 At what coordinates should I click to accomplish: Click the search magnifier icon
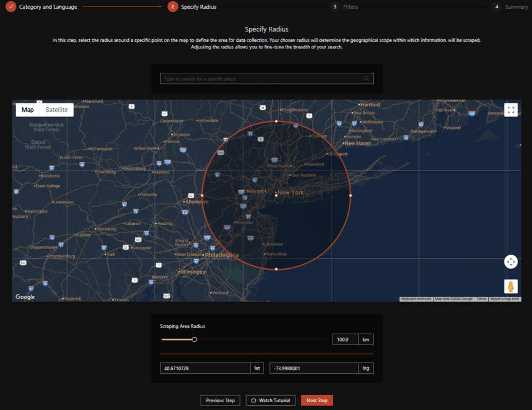366,79
